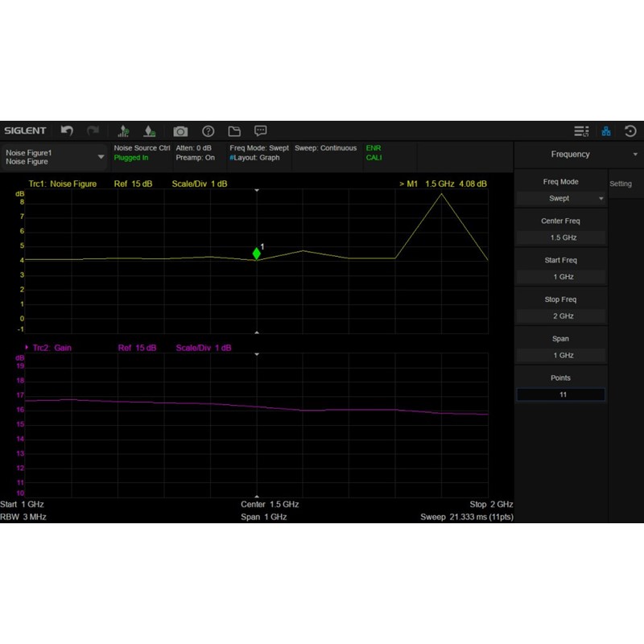644x644 pixels.
Task: Click the message bubble icon
Action: pyautogui.click(x=261, y=131)
